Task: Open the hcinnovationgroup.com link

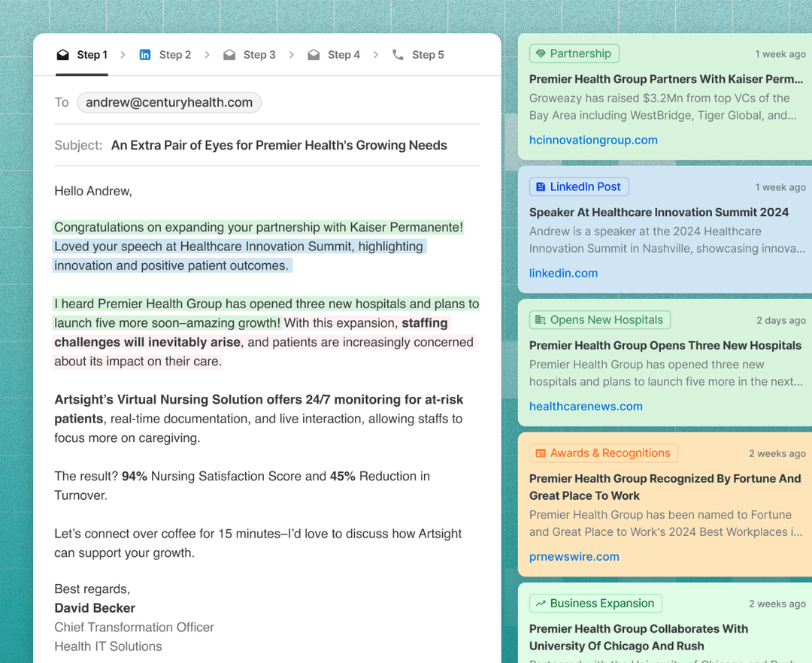Action: [593, 140]
